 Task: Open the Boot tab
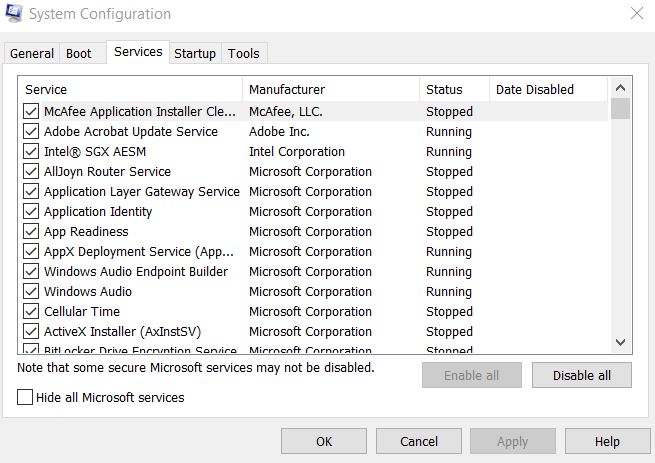click(x=79, y=53)
